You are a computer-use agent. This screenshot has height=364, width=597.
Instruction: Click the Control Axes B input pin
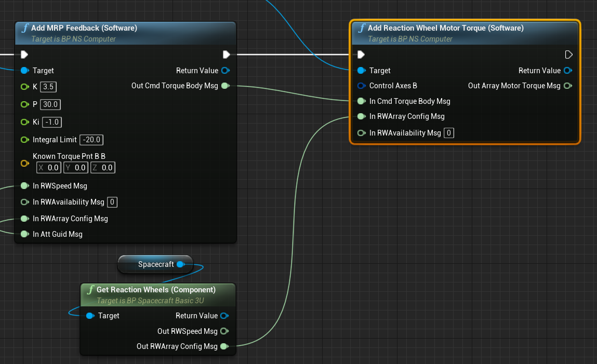pos(361,86)
